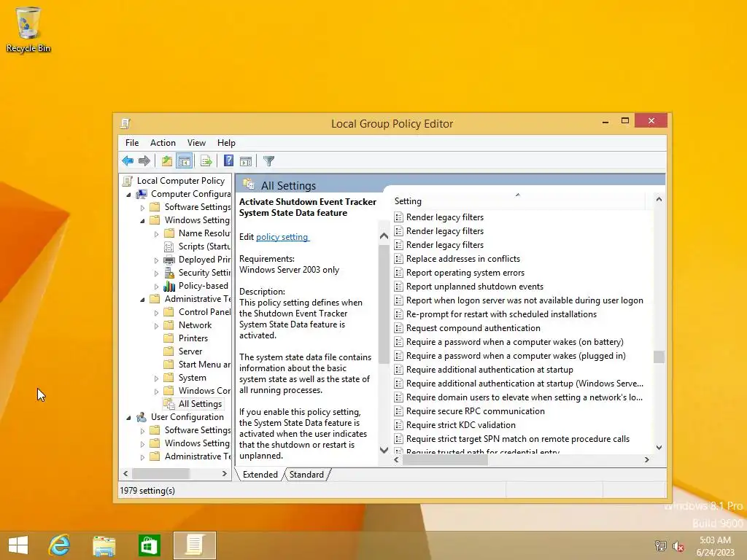Click scroll up arrow in settings list
Screen dimensions: 747x560
[659, 200]
